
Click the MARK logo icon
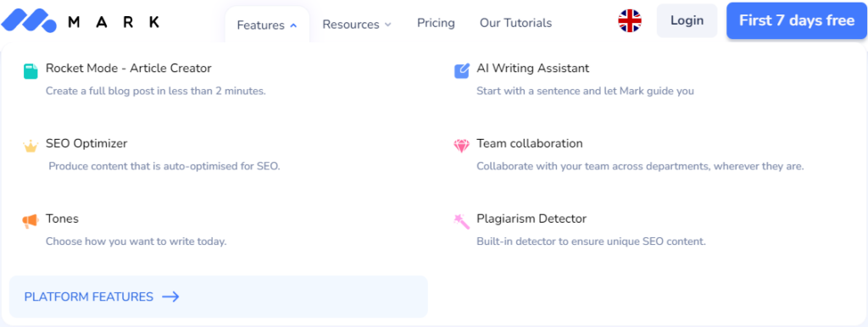pos(29,20)
